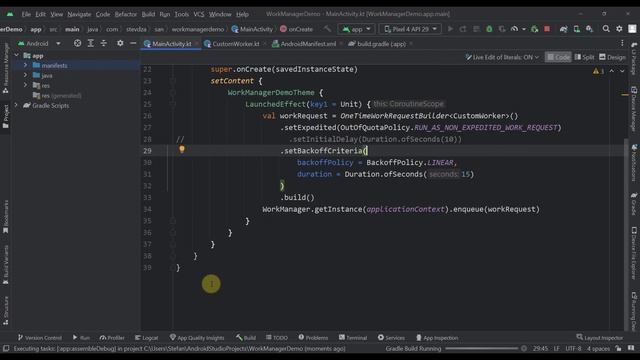Toggle the Resource Manager side panel

tap(6, 68)
